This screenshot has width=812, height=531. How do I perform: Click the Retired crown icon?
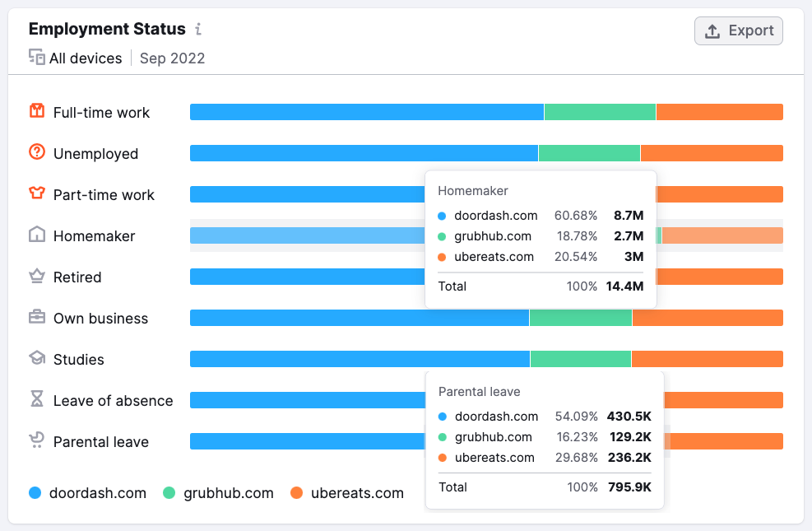(37, 276)
